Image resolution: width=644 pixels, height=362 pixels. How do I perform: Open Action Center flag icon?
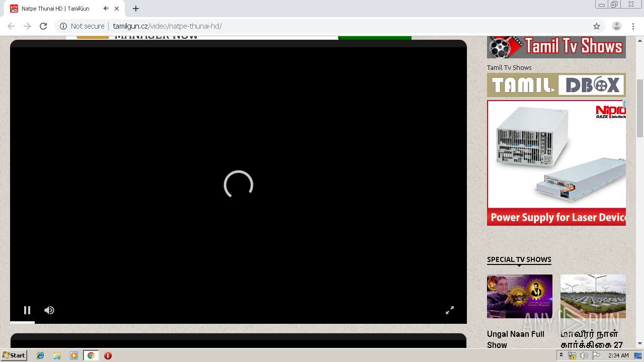click(596, 355)
